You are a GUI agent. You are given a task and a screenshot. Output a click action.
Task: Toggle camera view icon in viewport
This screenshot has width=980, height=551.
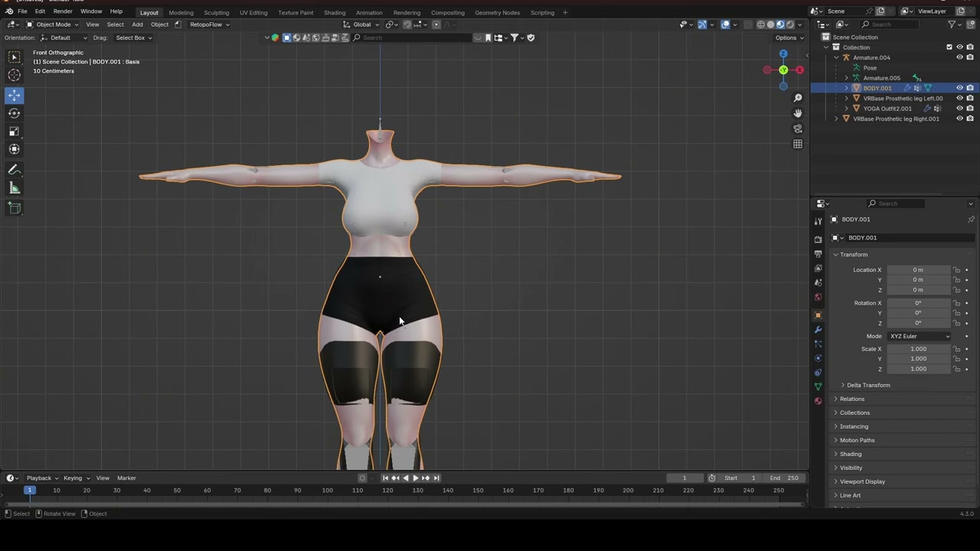click(x=798, y=129)
